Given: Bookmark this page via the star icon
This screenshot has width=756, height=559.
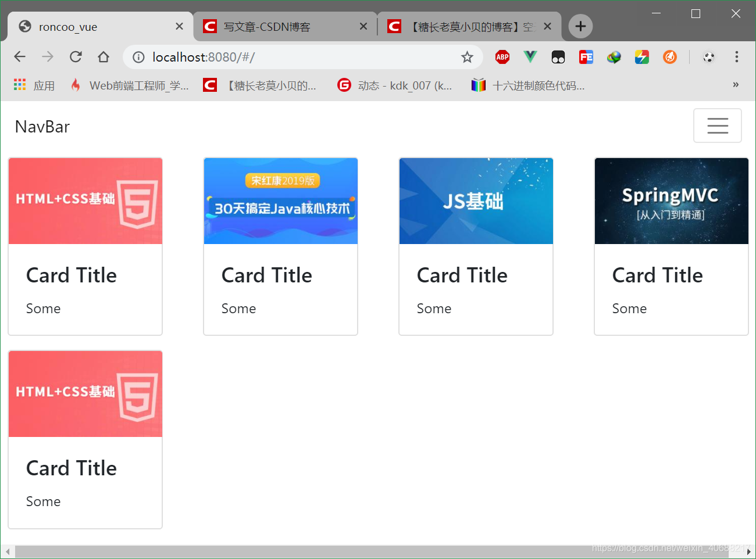Looking at the screenshot, I should 467,57.
